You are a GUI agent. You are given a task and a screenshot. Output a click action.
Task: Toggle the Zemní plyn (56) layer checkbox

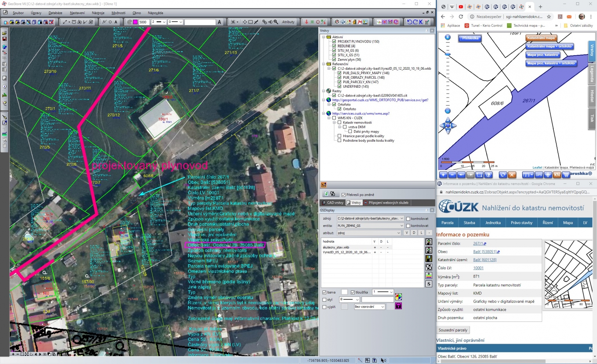(x=334, y=59)
